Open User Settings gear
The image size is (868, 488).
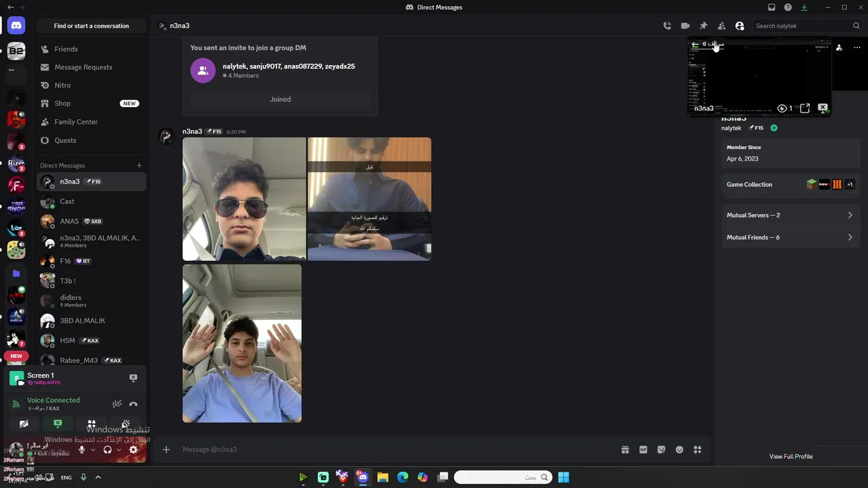point(133,449)
